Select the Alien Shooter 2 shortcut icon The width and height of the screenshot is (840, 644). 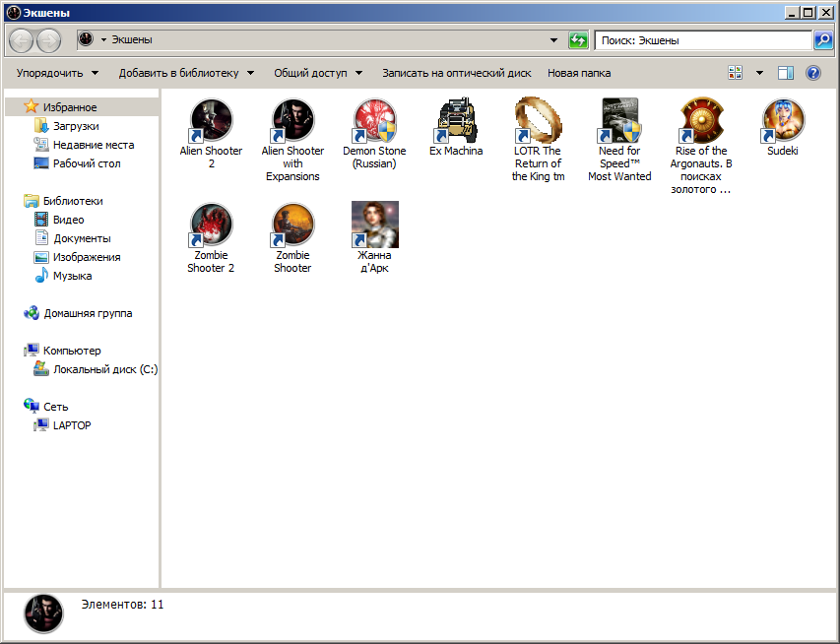(211, 120)
